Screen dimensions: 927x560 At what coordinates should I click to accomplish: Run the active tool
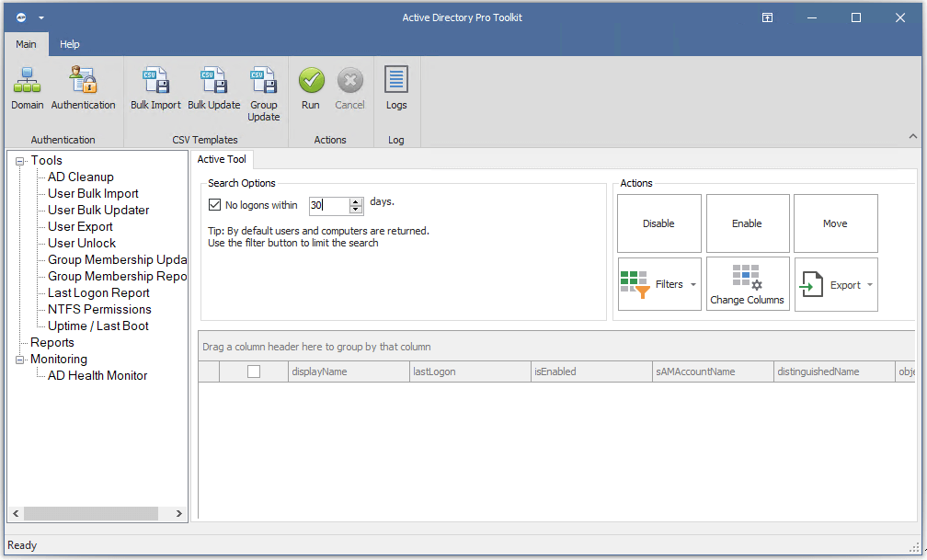coord(311,88)
